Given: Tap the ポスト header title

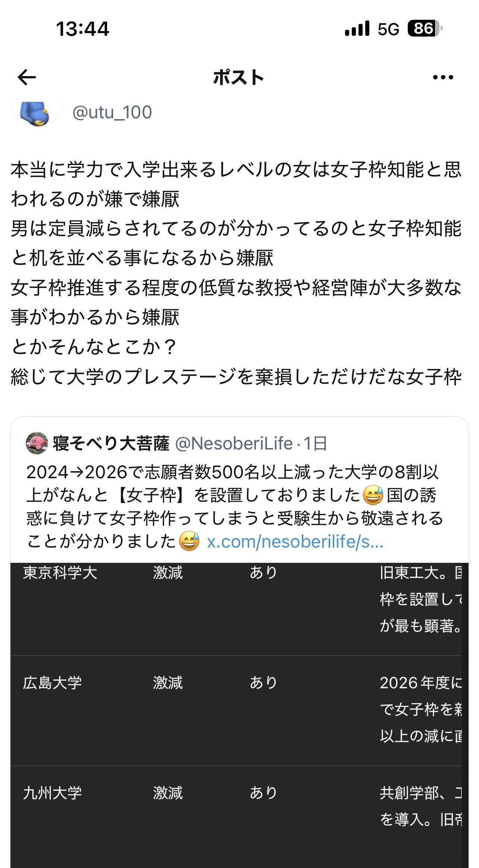Looking at the screenshot, I should (x=239, y=78).
